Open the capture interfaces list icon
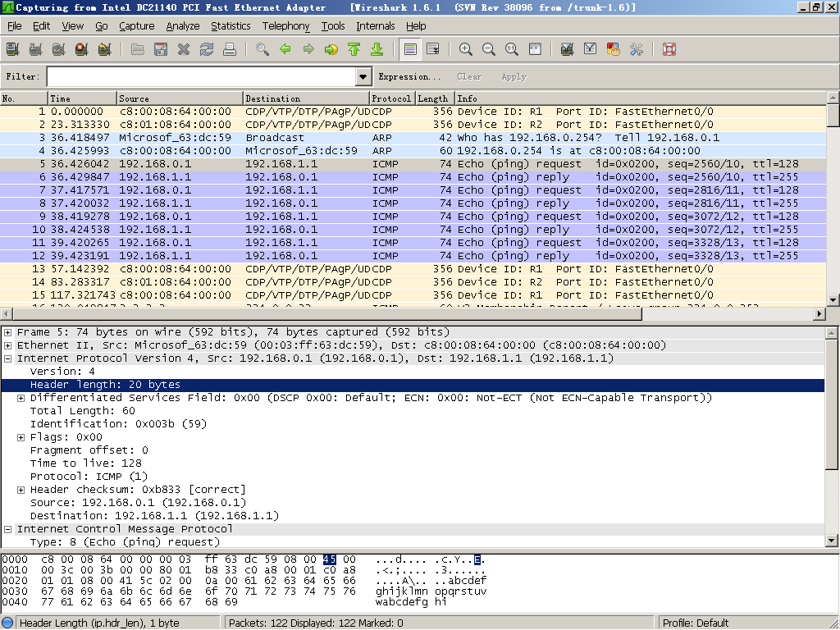This screenshot has width=840, height=630. click(x=12, y=49)
